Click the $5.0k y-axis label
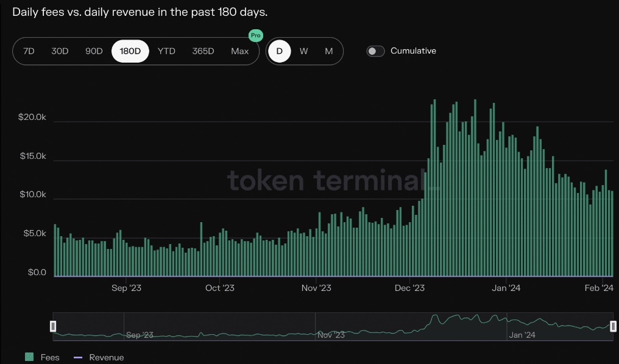Screen dimensions: 619x364 click(35, 234)
